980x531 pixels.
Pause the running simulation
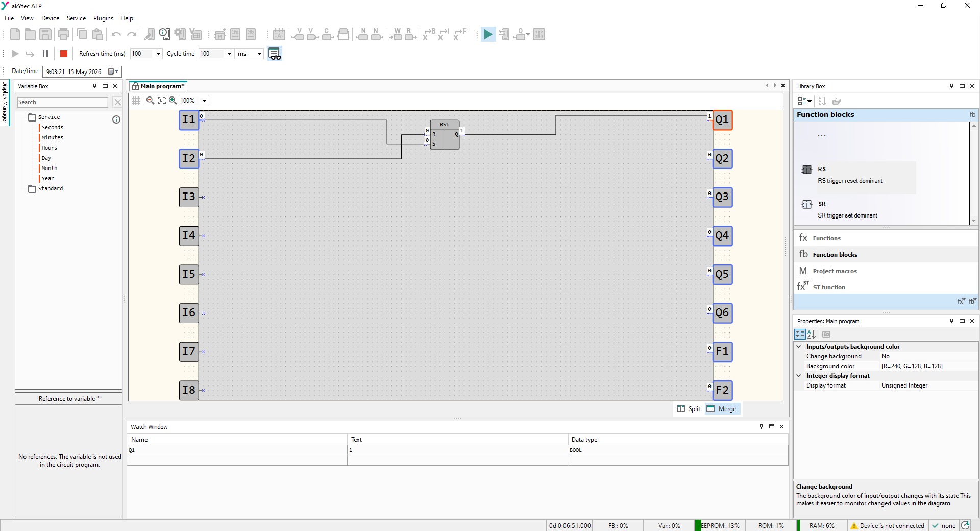[x=45, y=54]
